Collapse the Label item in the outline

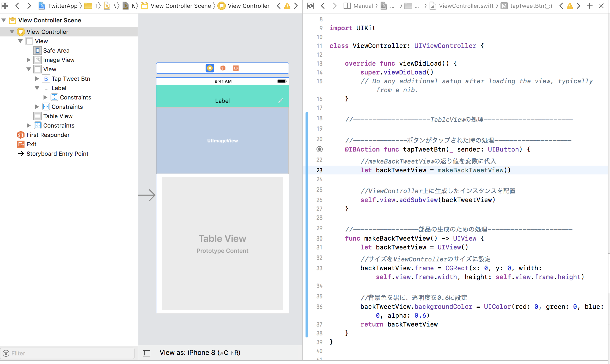[x=37, y=88]
